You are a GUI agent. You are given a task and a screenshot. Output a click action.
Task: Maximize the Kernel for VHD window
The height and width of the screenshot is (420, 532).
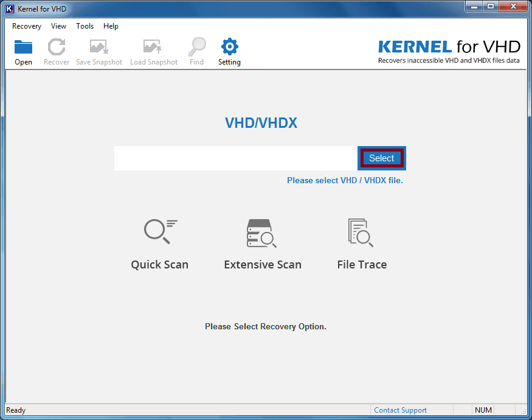491,7
